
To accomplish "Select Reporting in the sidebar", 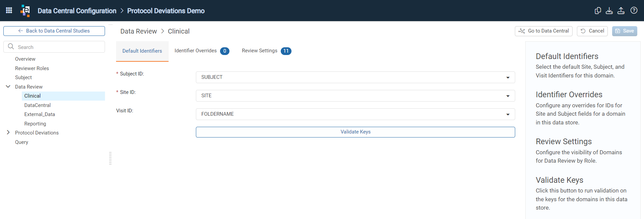I will 35,124.
